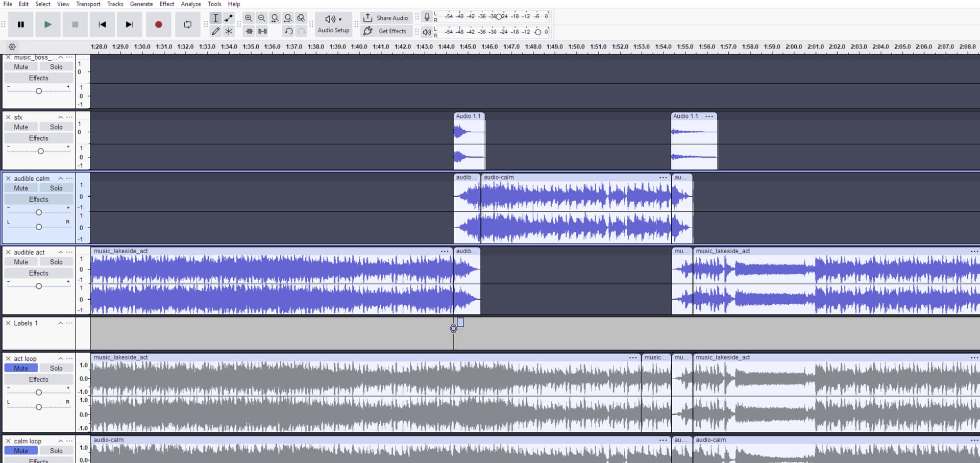Start playback with the green Play button
Viewport: 980px width, 463px height.
pos(47,25)
